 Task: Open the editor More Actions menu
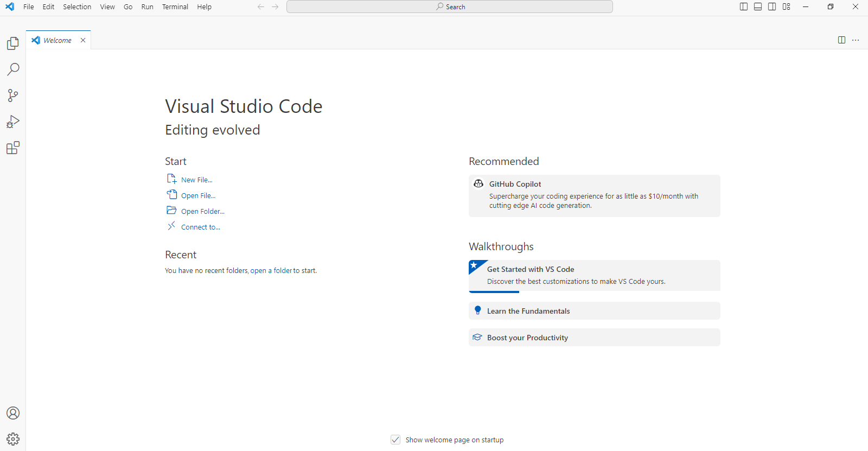coord(856,40)
